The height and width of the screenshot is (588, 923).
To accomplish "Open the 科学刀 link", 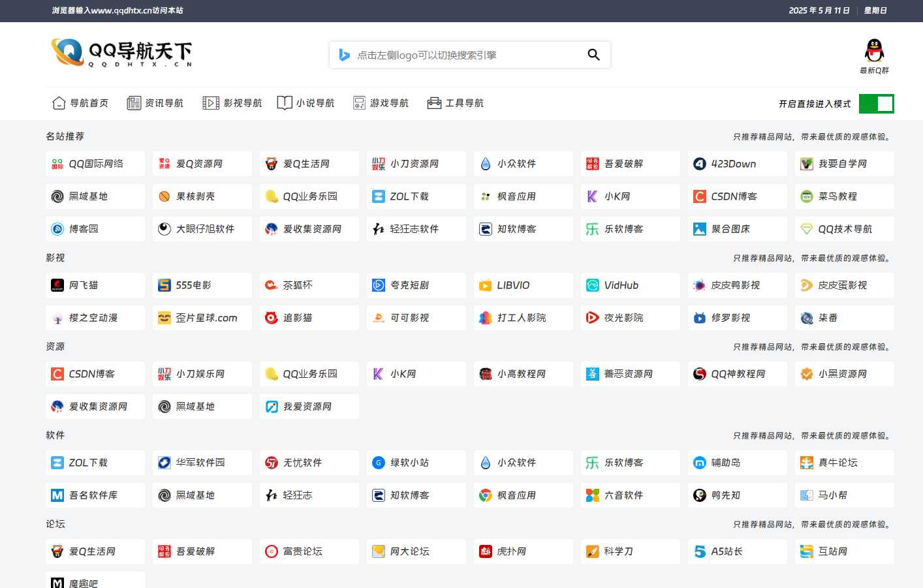I will pyautogui.click(x=631, y=551).
